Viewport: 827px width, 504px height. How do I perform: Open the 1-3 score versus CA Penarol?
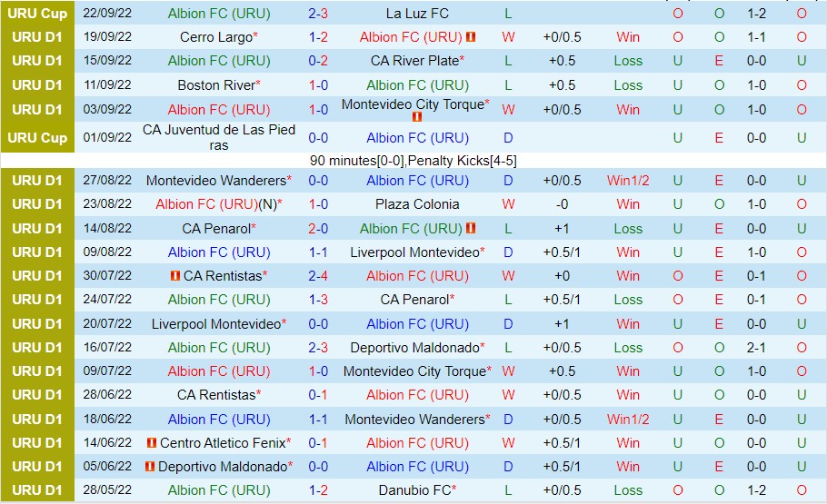coord(318,300)
